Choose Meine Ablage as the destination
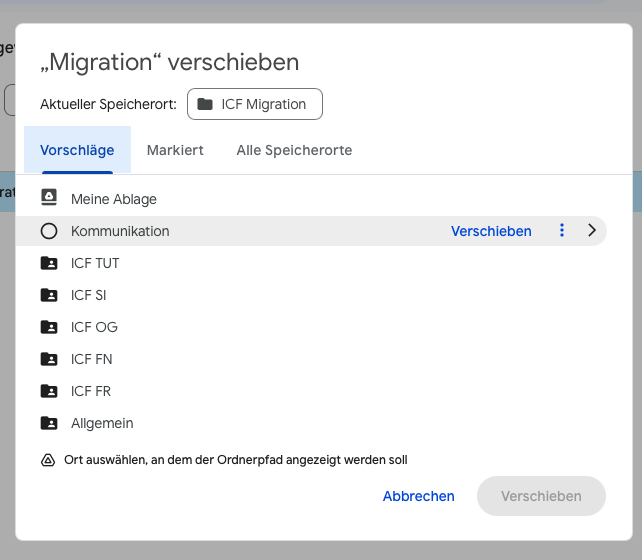 pos(114,199)
